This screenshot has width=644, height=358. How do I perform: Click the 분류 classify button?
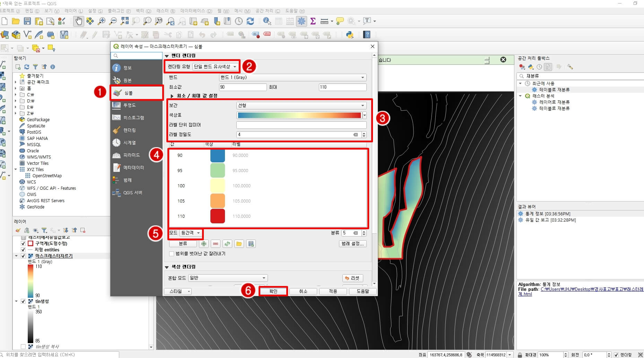click(183, 244)
